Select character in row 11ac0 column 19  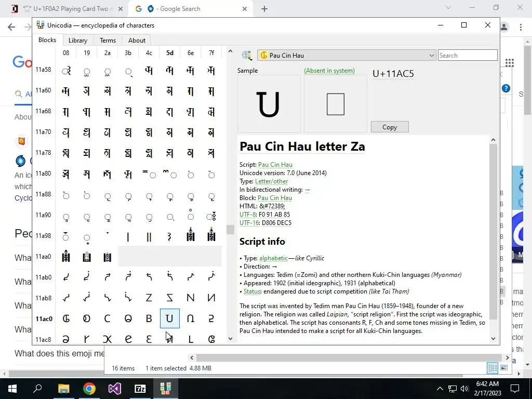(x=87, y=318)
